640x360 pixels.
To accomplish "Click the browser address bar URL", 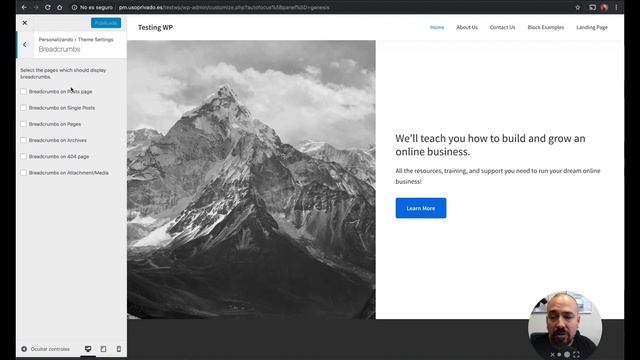I will pos(224,7).
